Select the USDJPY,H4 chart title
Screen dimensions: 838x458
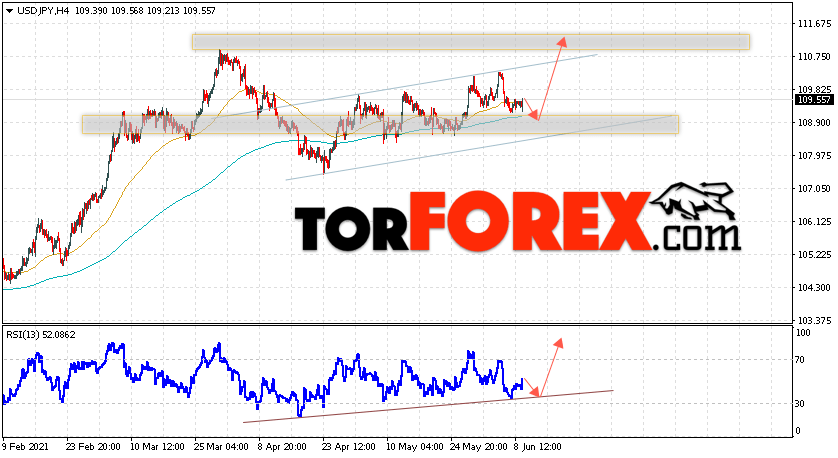click(43, 11)
